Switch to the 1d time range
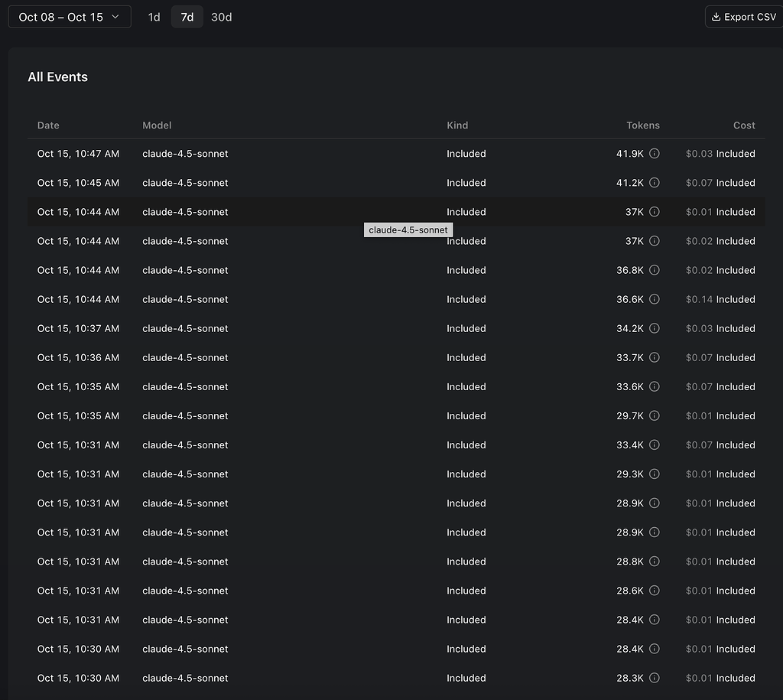 [x=154, y=17]
